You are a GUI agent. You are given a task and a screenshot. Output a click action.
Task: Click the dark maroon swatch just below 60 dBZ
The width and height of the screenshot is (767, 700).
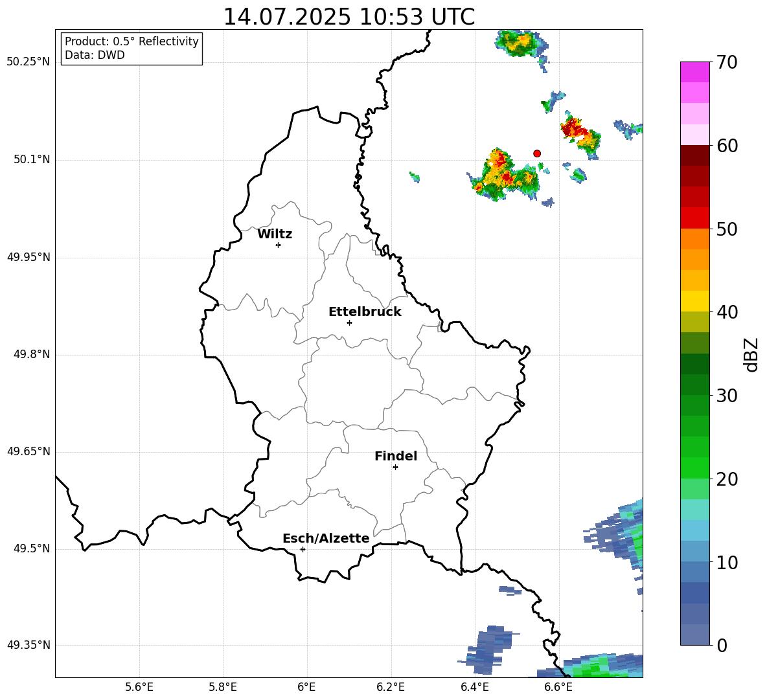coord(695,155)
